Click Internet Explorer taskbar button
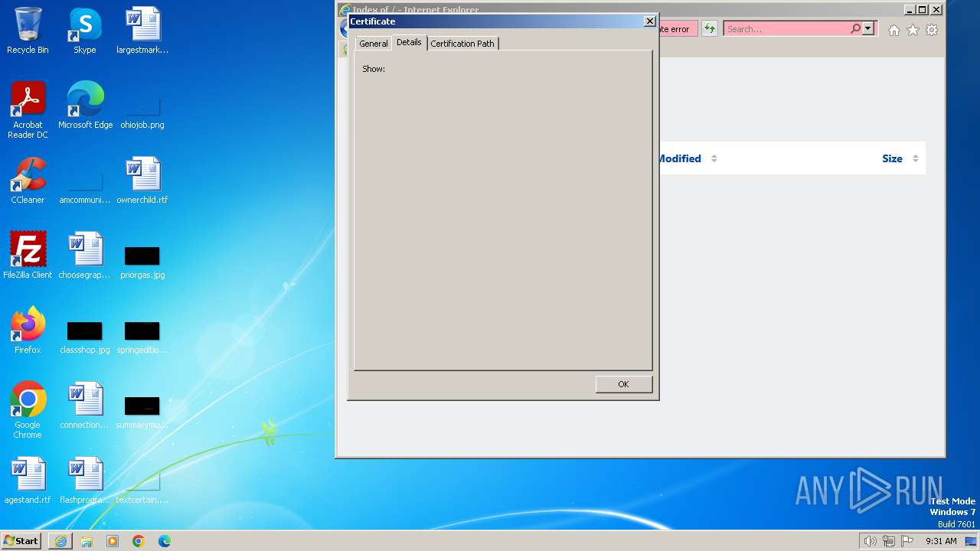This screenshot has width=980, height=551. 60,541
